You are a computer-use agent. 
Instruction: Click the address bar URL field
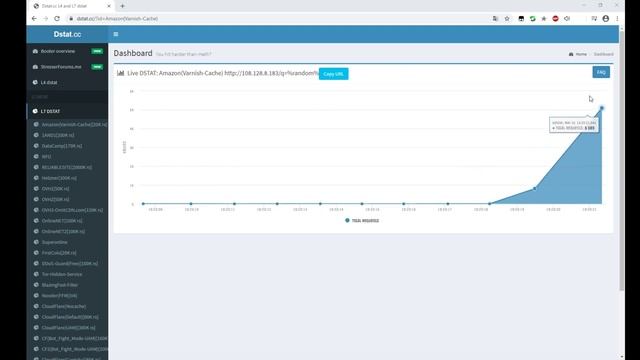coord(278,19)
